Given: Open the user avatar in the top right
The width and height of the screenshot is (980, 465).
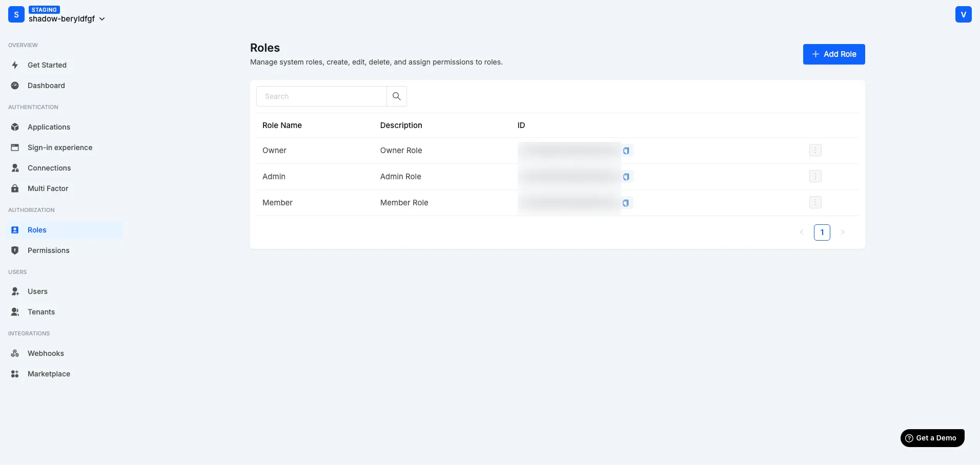Looking at the screenshot, I should (x=963, y=14).
